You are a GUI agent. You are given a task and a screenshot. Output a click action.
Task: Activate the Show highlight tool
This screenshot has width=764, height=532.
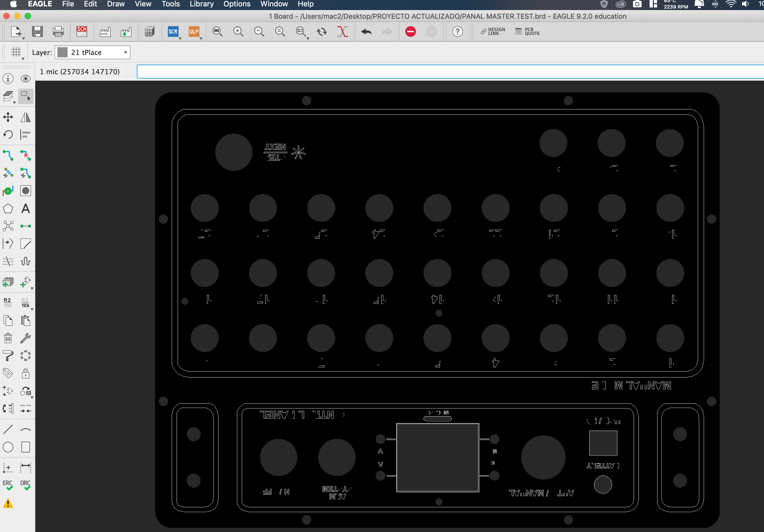click(x=26, y=79)
